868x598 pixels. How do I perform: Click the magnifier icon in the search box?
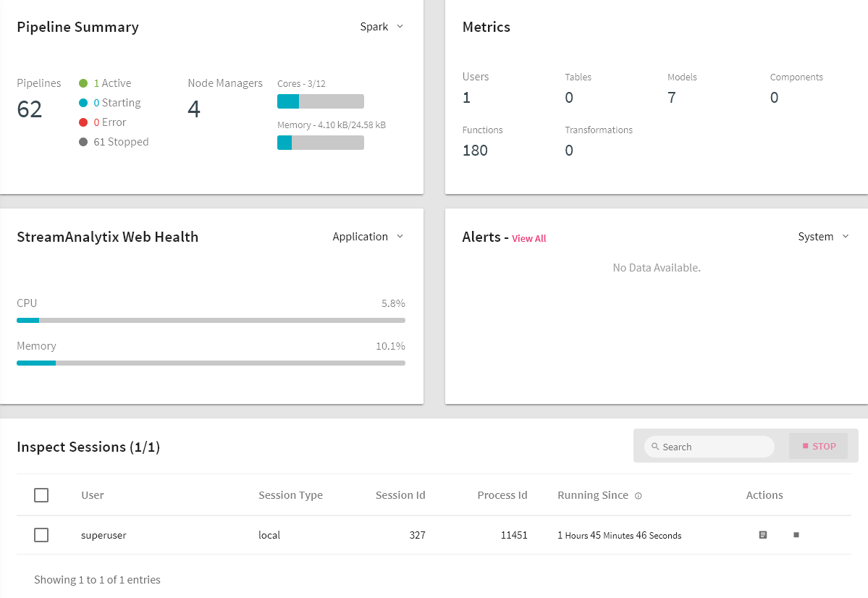[x=654, y=447]
